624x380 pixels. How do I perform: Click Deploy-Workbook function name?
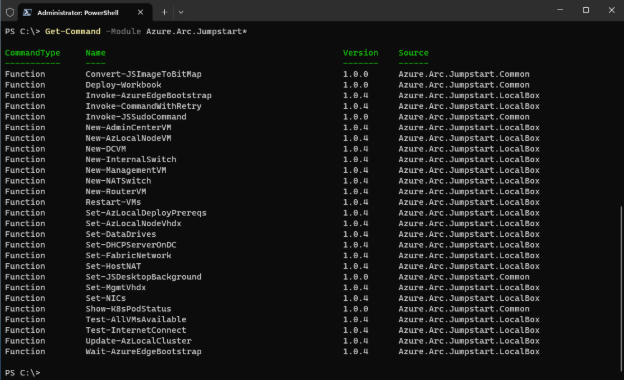point(123,85)
